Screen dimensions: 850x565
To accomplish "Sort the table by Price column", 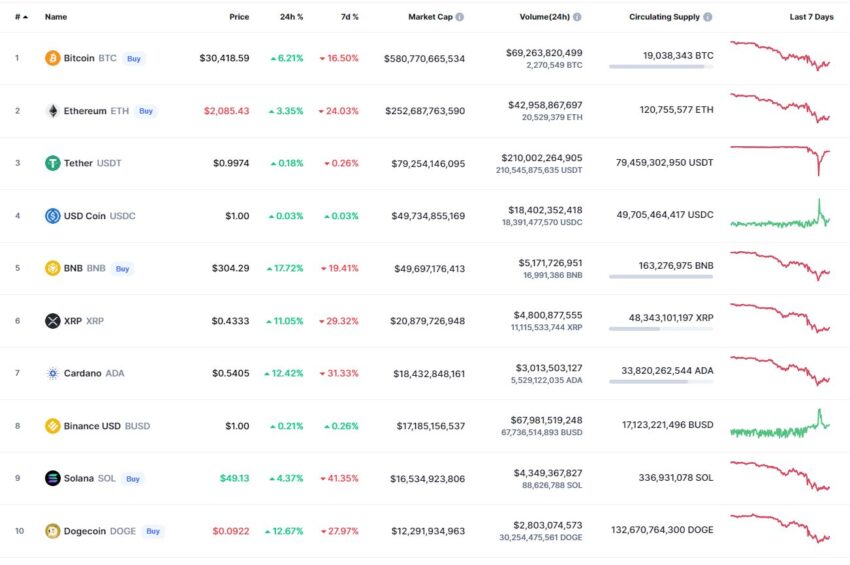I will (x=239, y=17).
